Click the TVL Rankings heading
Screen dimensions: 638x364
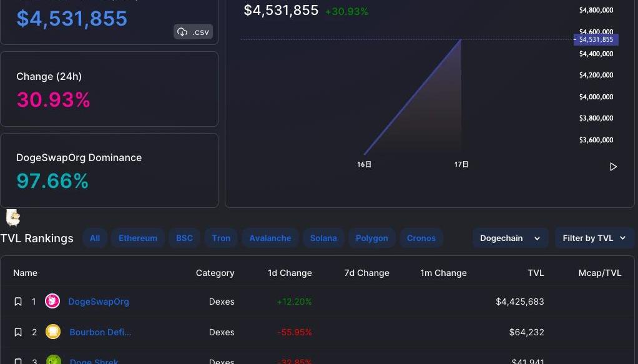[x=37, y=238]
